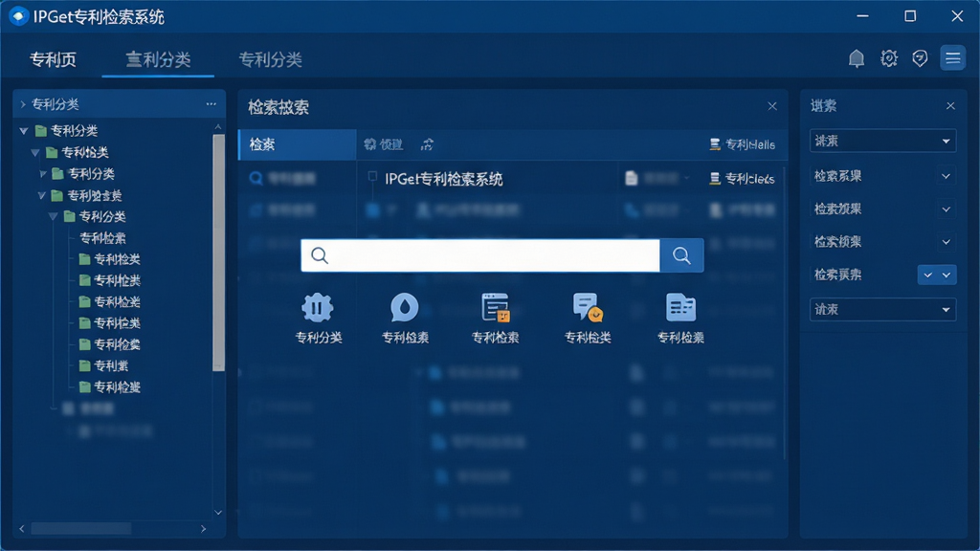This screenshot has height=551, width=980.
Task: Click the document icon in the IPGet专利检索系统 row
Action: tap(632, 179)
